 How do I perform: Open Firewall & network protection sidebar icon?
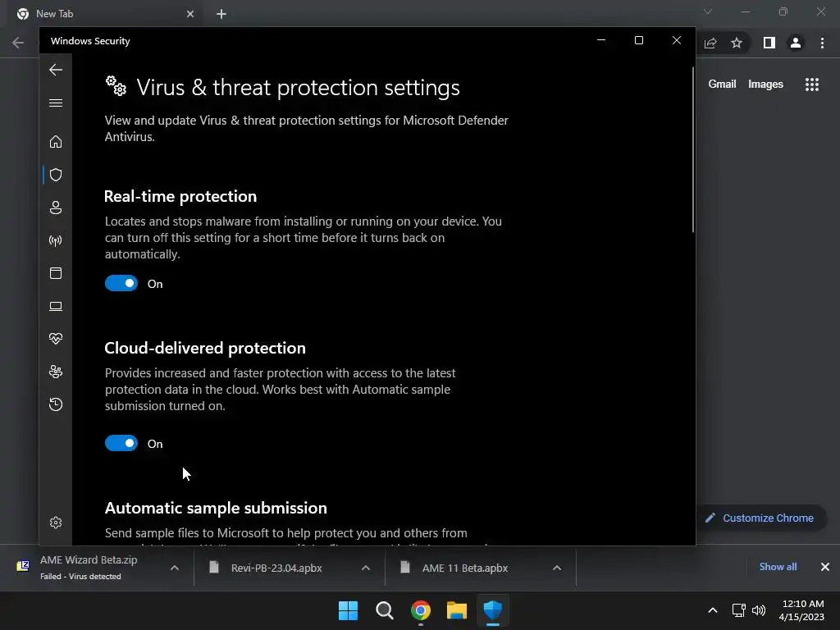56,240
